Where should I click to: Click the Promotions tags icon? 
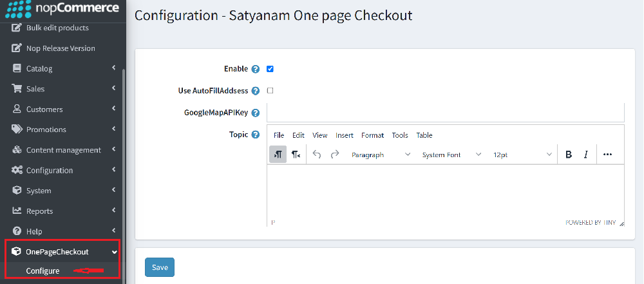click(x=17, y=129)
